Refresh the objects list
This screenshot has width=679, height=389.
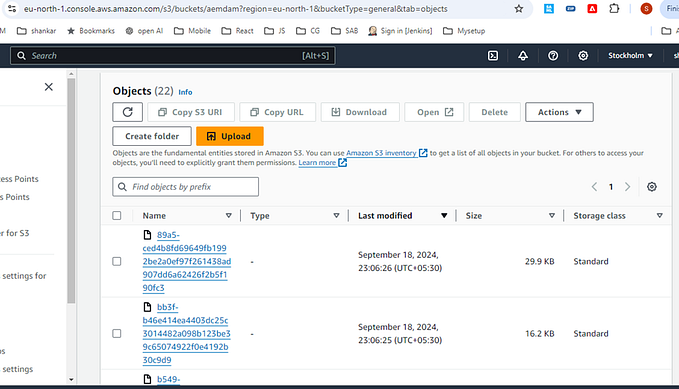click(x=127, y=112)
